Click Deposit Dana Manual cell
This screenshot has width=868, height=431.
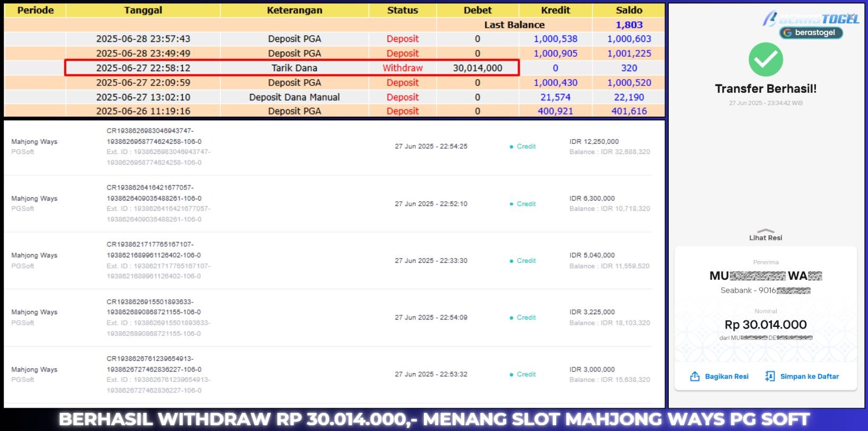point(294,97)
